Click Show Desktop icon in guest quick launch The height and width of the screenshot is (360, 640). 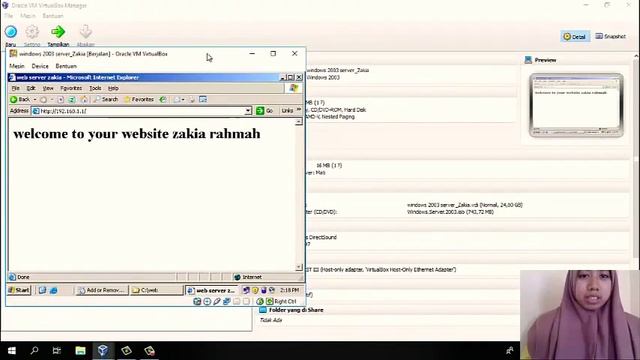point(42,290)
